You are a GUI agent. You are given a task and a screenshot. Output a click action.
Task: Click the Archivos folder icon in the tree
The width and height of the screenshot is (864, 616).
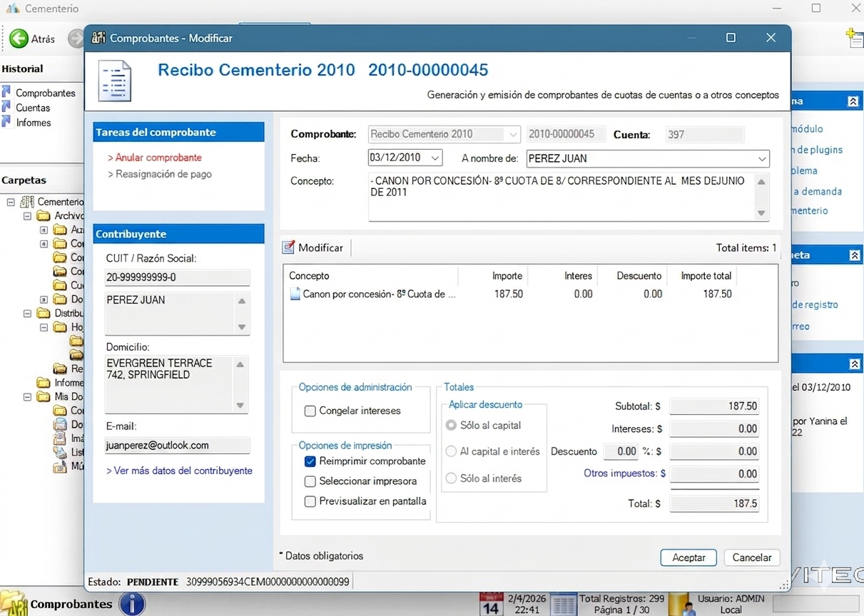tap(44, 215)
